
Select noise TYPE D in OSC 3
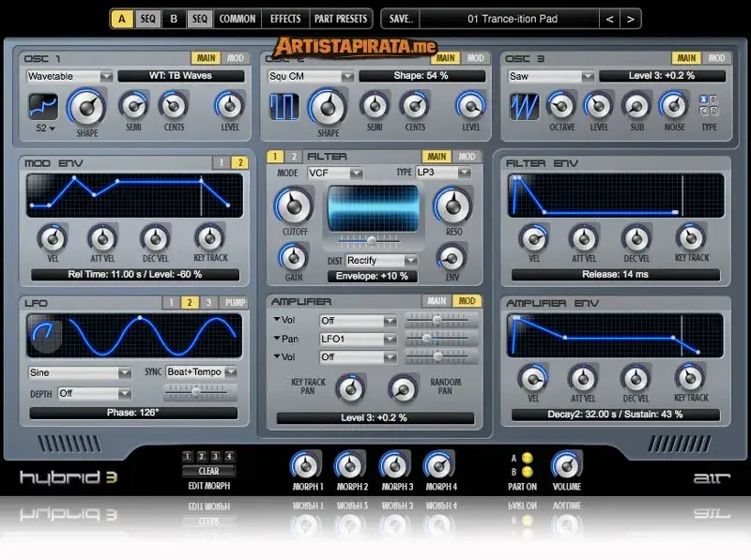713,111
